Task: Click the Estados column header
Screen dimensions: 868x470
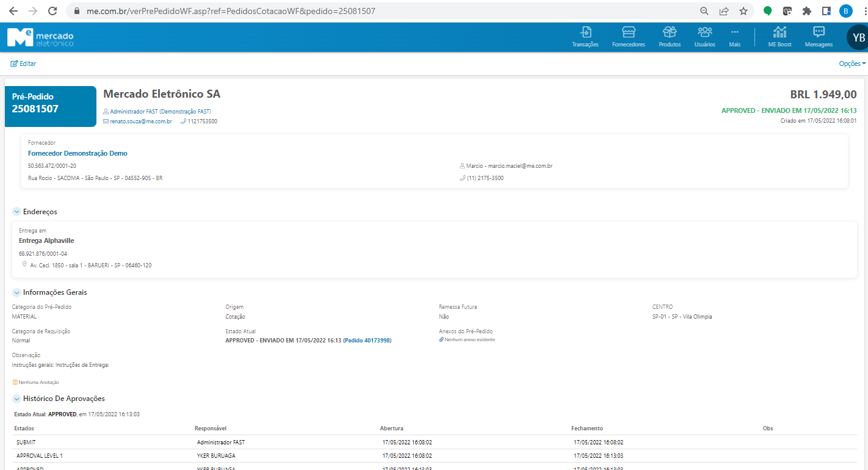Action: (x=24, y=428)
